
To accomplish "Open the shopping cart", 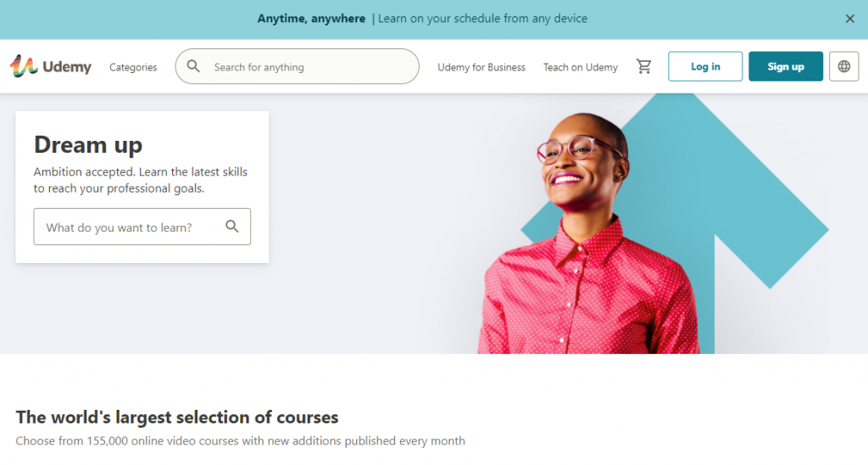I will pyautogui.click(x=644, y=66).
